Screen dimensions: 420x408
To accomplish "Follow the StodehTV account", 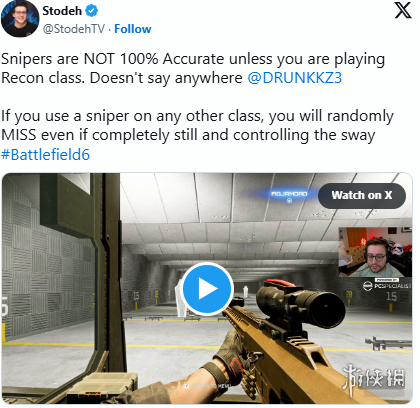I will click(133, 29).
